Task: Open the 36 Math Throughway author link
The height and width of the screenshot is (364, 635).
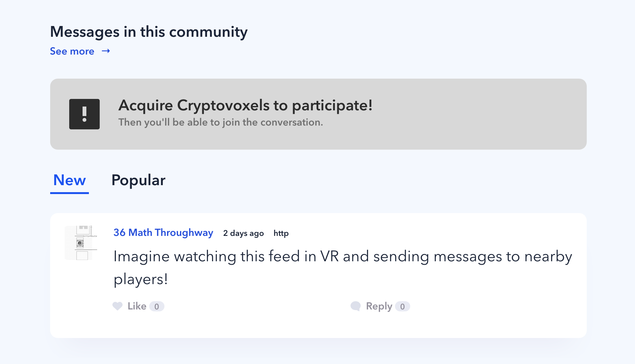Action: pyautogui.click(x=163, y=233)
